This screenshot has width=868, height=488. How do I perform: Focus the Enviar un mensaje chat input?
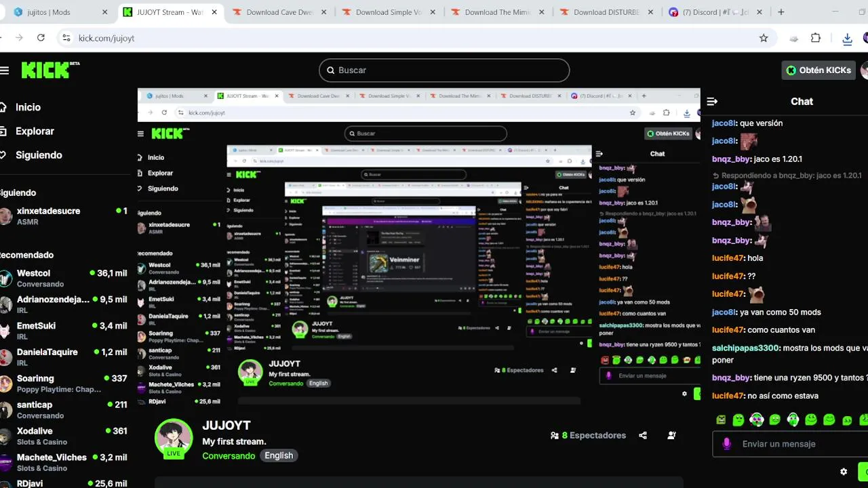[791, 444]
